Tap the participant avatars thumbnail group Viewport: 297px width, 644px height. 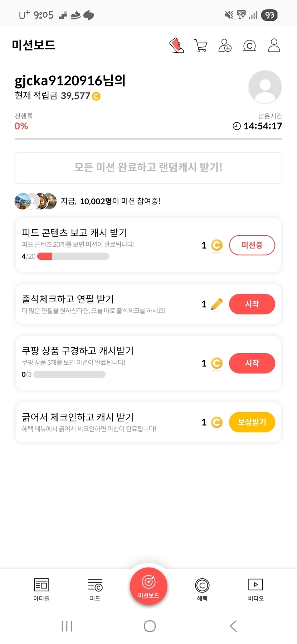(x=35, y=201)
